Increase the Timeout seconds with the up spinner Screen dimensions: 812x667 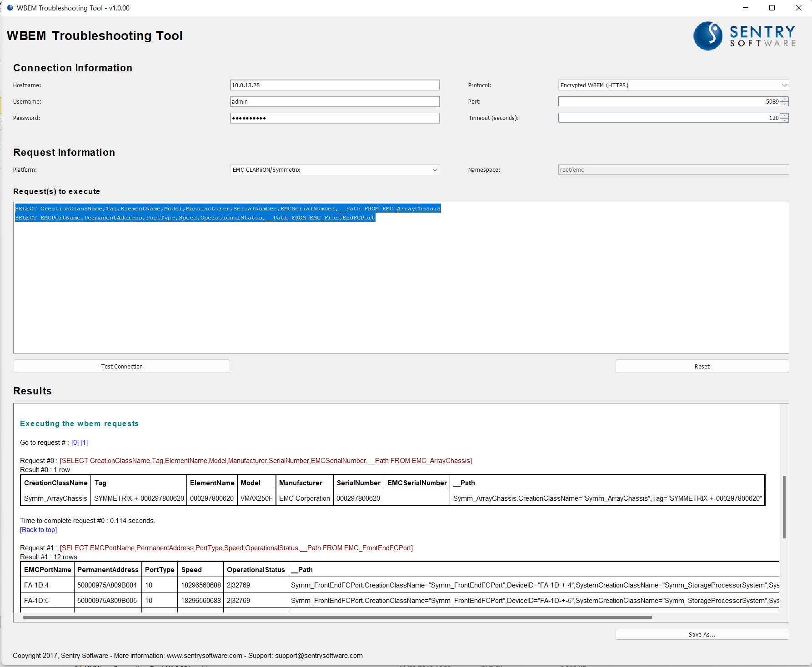click(784, 115)
